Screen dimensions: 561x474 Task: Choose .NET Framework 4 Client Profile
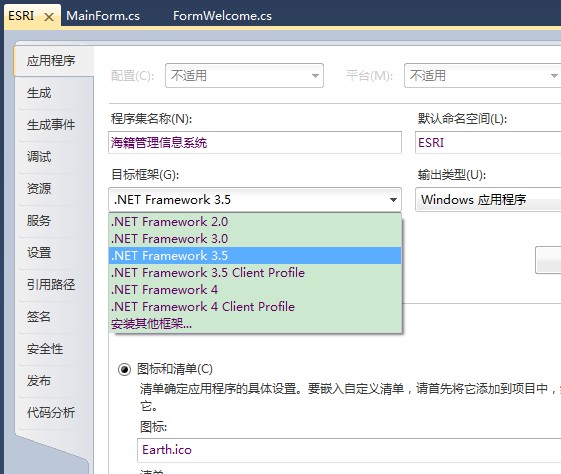pyautogui.click(x=255, y=307)
